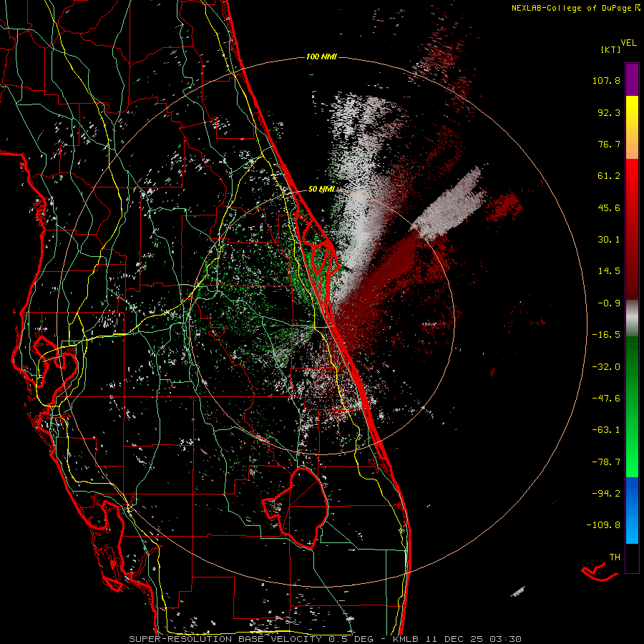Click the TH legend label
The height and width of the screenshot is (644, 644).
coord(615,557)
